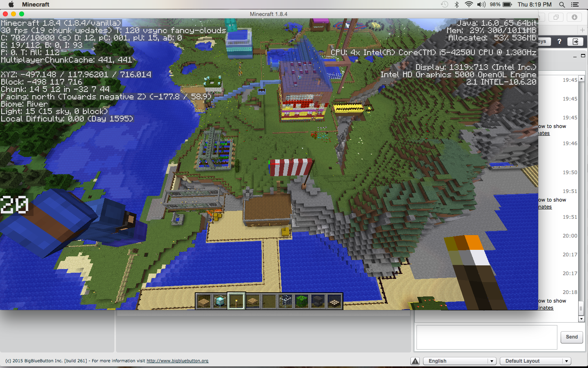Viewport: 588px width, 368px height.
Task: Open Notification Center list icon
Action: (x=575, y=4)
